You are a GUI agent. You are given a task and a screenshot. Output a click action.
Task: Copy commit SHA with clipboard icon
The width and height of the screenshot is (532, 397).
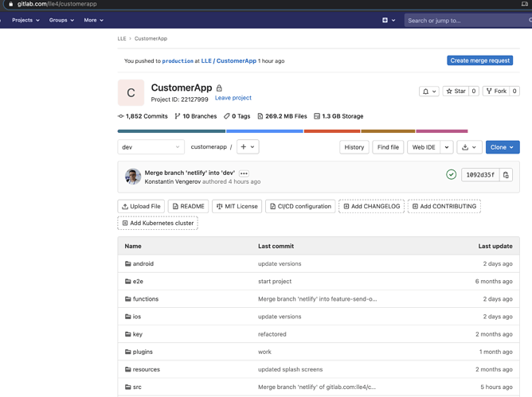pyautogui.click(x=506, y=175)
